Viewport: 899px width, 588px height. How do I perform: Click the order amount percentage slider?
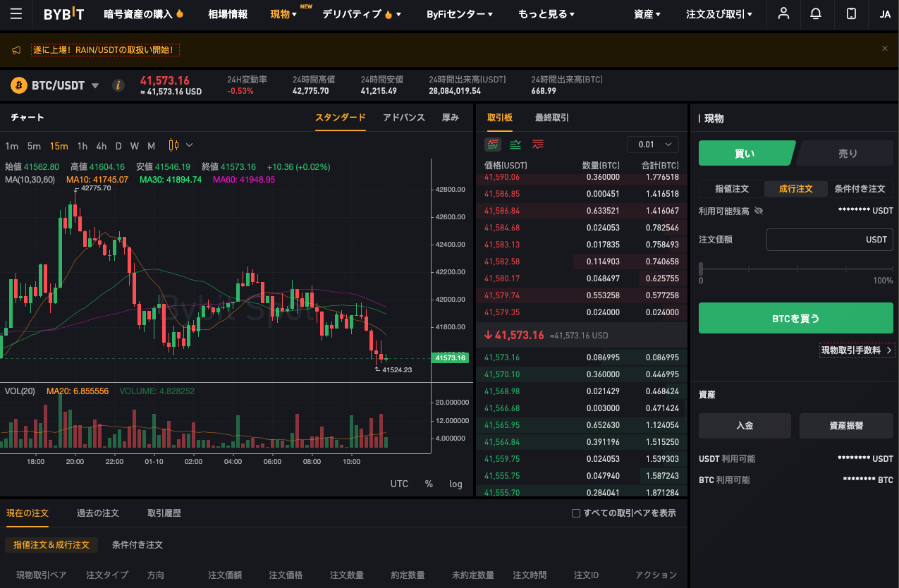795,269
